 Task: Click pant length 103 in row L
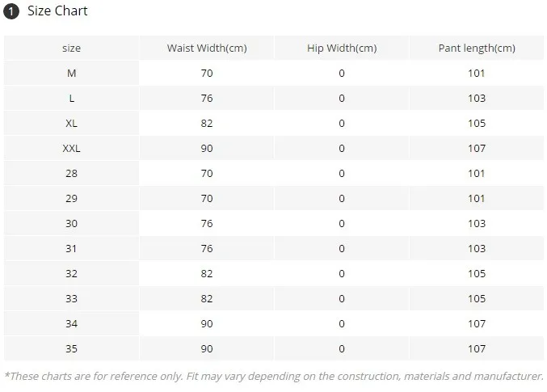pyautogui.click(x=477, y=98)
